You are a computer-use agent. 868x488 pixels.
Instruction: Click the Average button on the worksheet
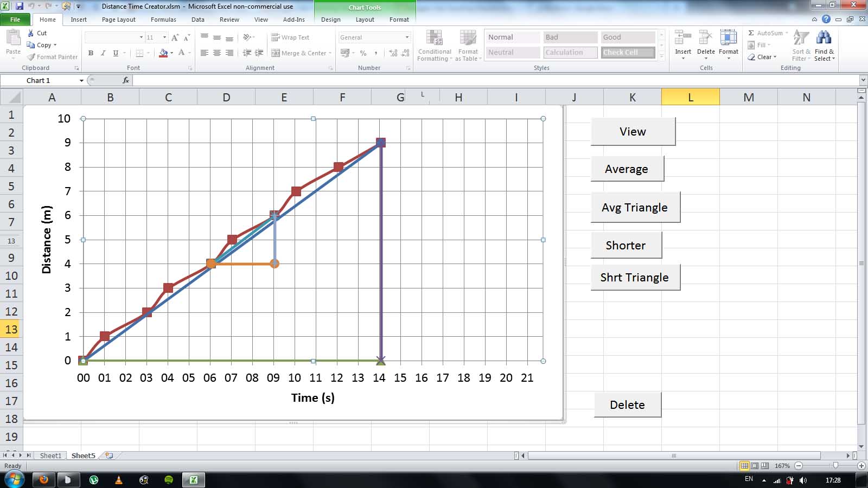point(627,169)
